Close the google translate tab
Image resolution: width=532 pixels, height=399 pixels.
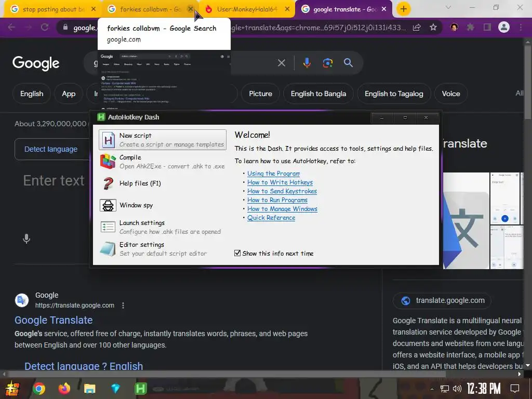(x=384, y=9)
